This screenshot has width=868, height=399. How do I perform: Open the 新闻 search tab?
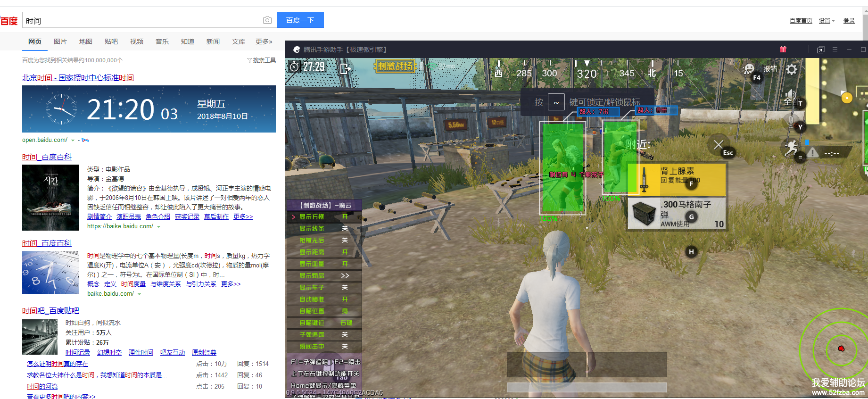(x=213, y=42)
